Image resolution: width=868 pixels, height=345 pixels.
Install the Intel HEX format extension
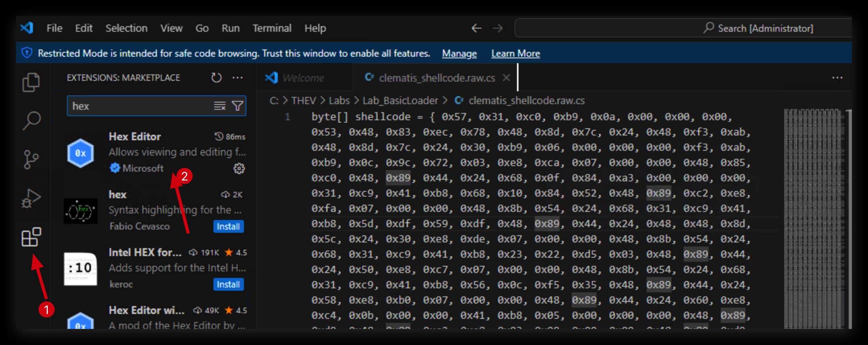pyautogui.click(x=228, y=284)
